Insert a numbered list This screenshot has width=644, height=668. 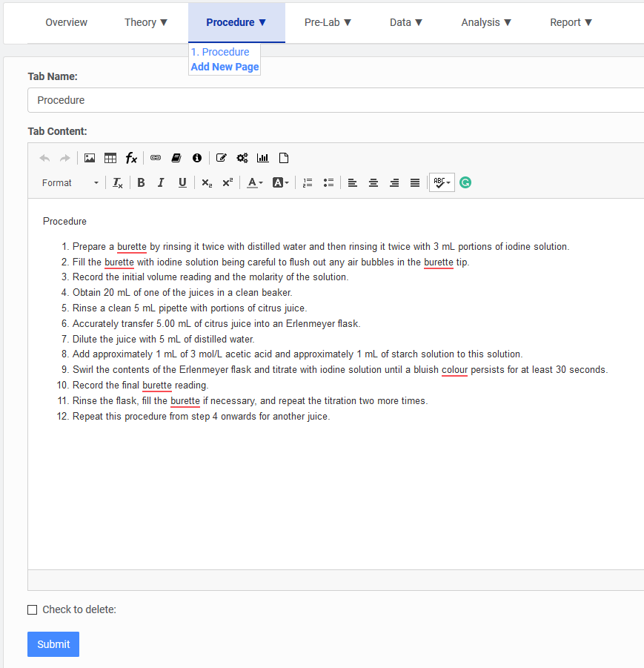[308, 183]
